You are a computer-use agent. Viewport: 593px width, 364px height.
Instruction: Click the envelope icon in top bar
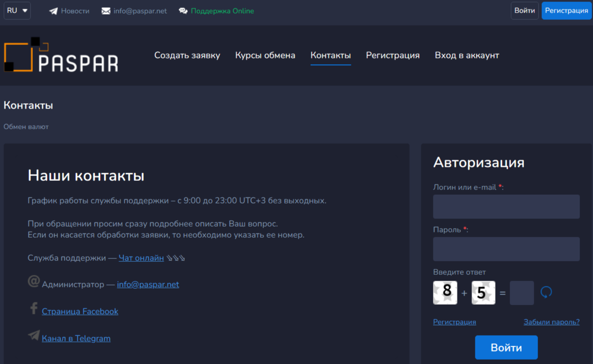pos(106,11)
